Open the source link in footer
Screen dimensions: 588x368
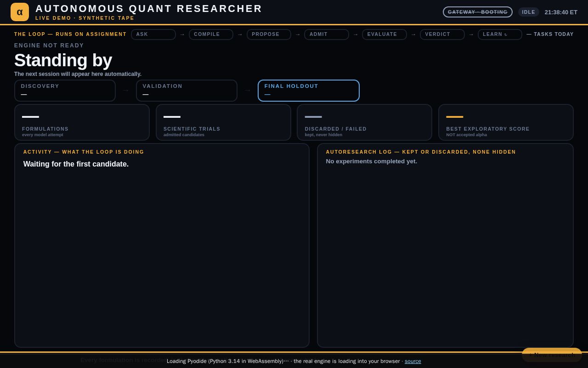point(413,361)
